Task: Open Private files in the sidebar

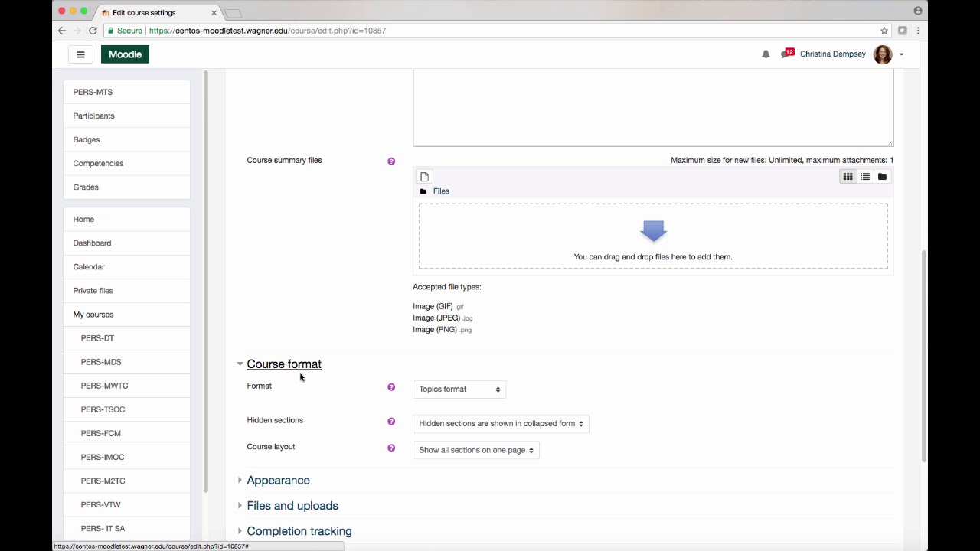Action: pos(126,290)
